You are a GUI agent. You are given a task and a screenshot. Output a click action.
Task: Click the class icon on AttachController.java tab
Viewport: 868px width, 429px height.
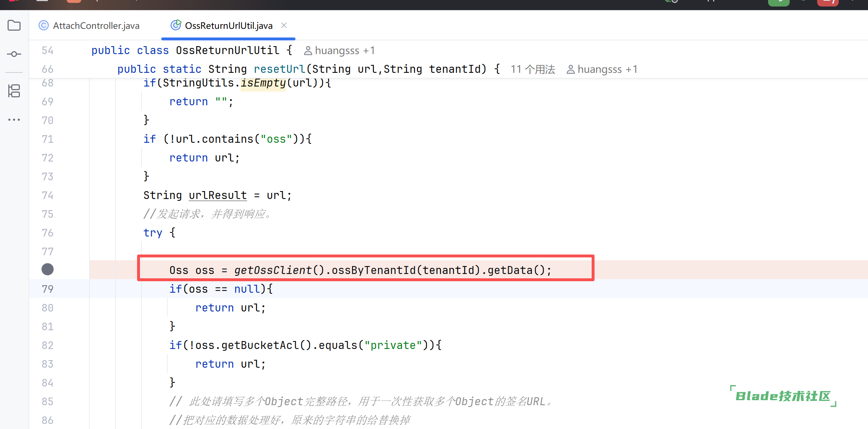[44, 26]
